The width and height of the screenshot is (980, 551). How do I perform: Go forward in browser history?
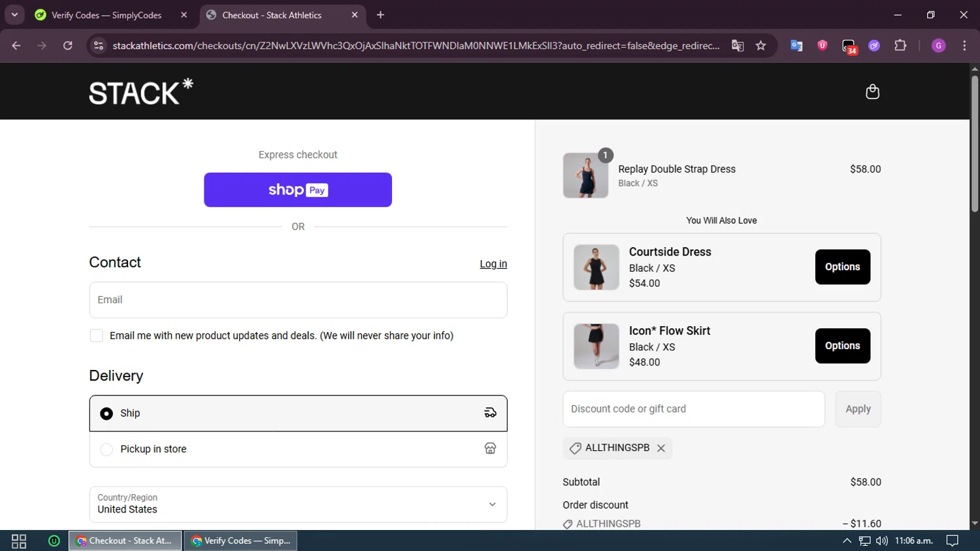tap(42, 46)
